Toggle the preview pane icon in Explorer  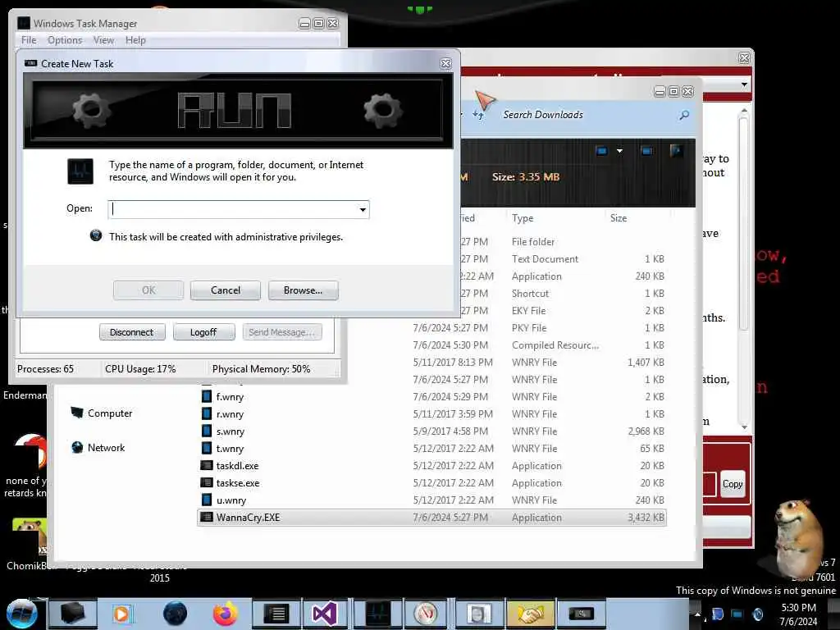(x=646, y=151)
